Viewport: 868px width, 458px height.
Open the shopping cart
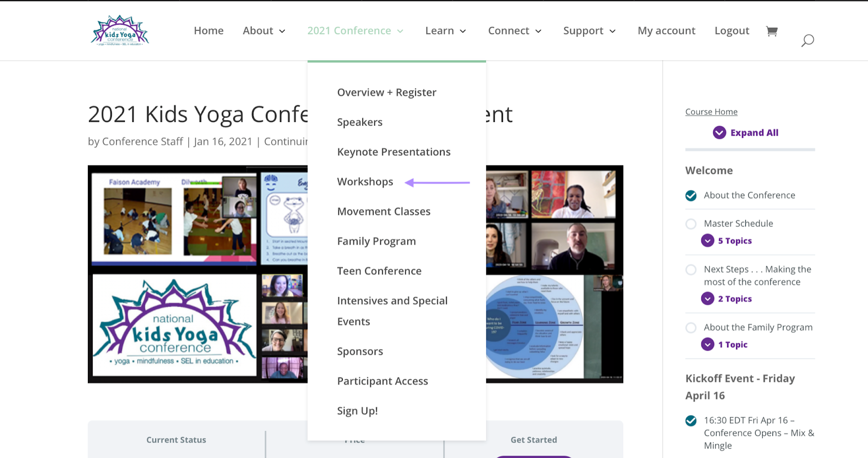tap(771, 31)
